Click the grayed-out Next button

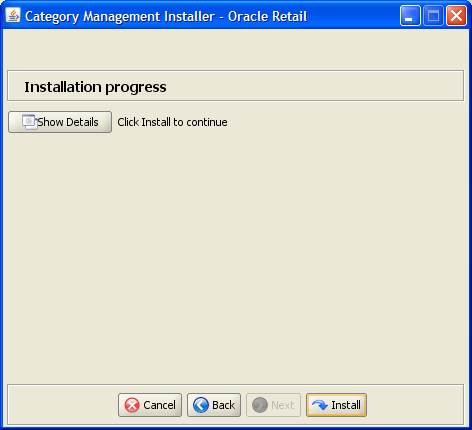(273, 405)
